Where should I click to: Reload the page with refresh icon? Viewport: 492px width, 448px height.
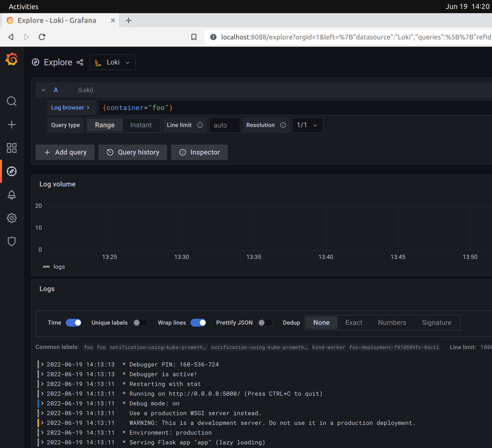click(x=42, y=37)
